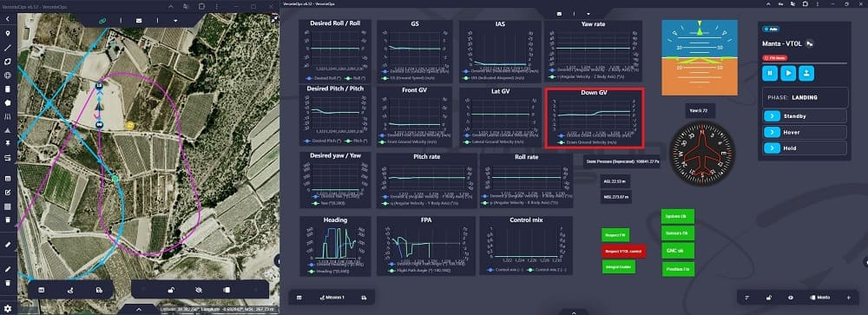Toggle the unlock icon on the map toolbar

tap(172, 290)
